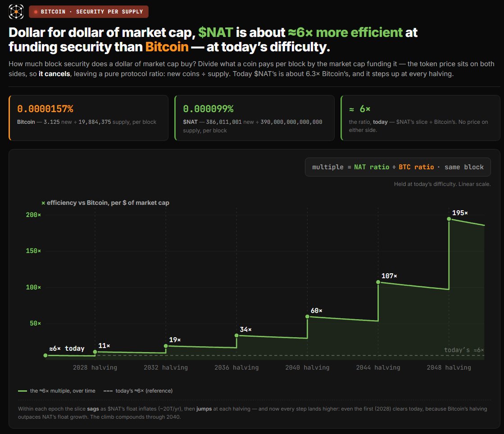Click the bold 'it cancels' phrase in subtitle
504x434 pixels.
[x=54, y=74]
